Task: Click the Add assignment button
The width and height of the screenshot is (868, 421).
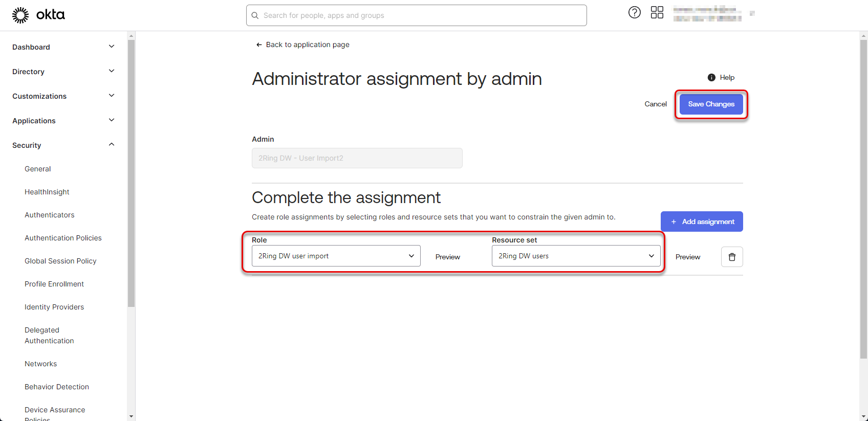Action: coord(702,221)
